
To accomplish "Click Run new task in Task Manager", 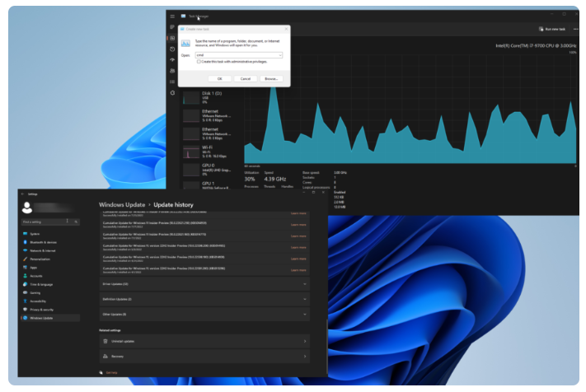I will [x=552, y=29].
